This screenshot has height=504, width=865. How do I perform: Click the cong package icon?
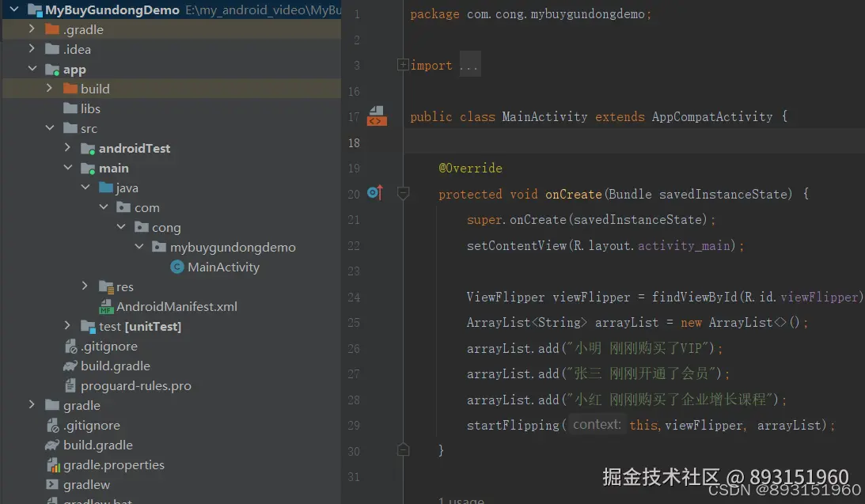coord(141,227)
